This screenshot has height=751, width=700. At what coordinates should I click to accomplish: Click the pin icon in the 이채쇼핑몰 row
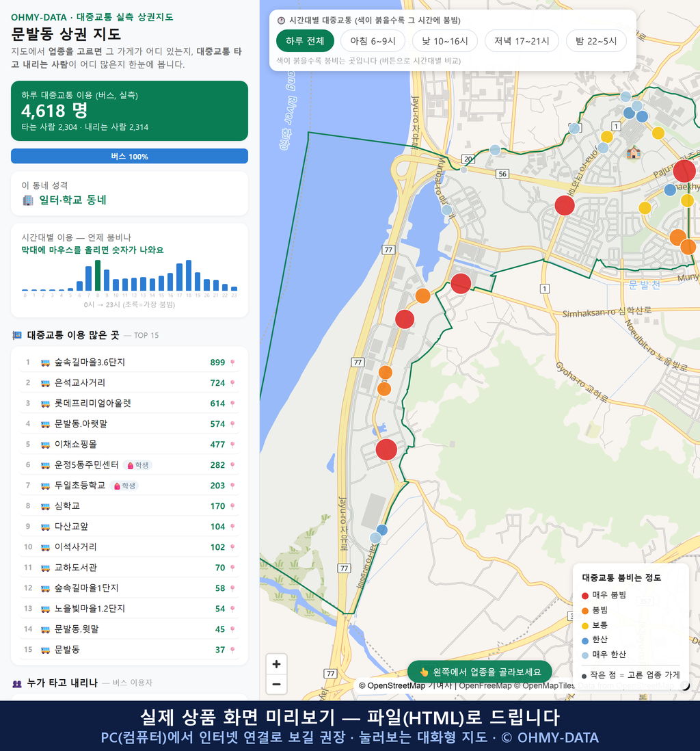[232, 445]
